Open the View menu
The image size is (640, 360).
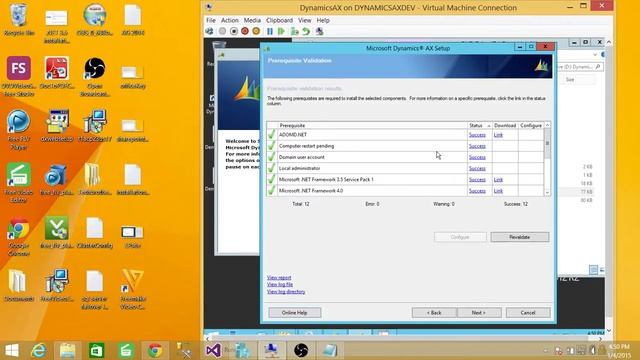(304, 20)
